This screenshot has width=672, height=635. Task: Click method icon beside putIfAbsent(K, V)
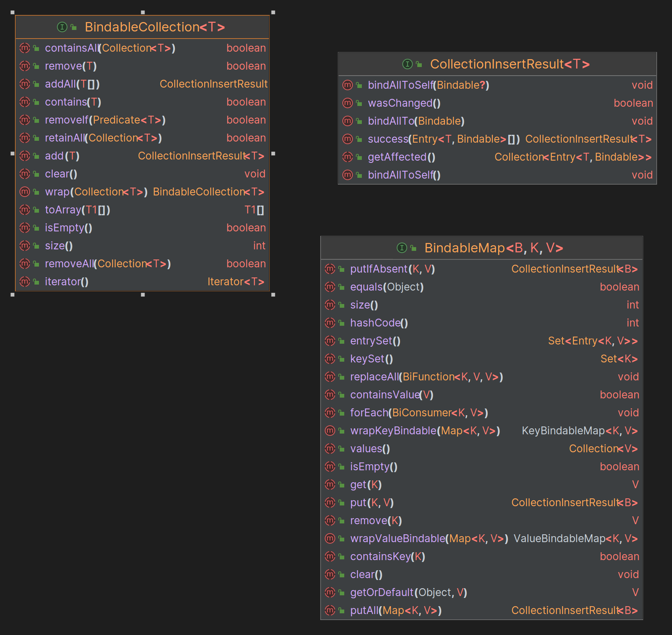coord(330,269)
